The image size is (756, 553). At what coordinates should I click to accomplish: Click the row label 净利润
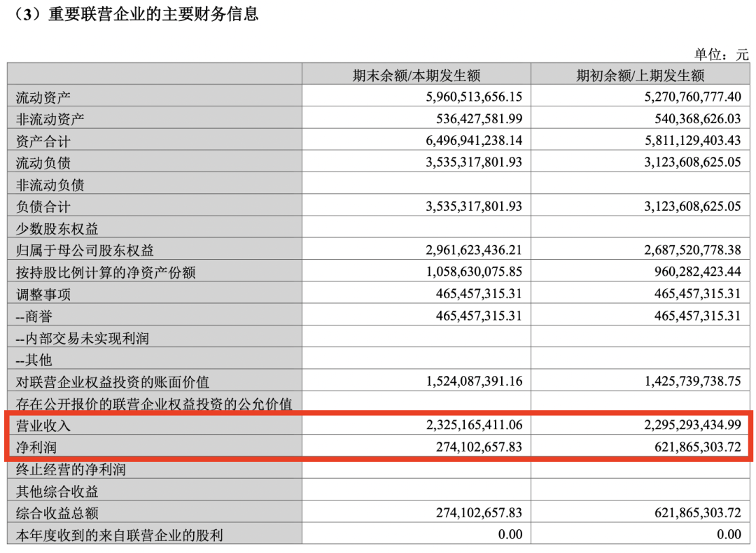pos(36,447)
